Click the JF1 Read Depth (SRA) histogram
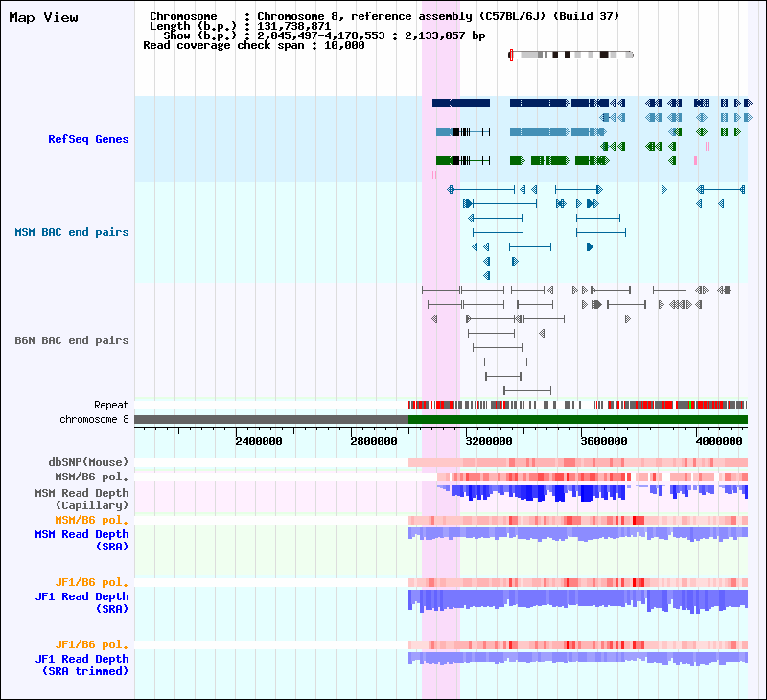767x700 pixels. (x=578, y=601)
